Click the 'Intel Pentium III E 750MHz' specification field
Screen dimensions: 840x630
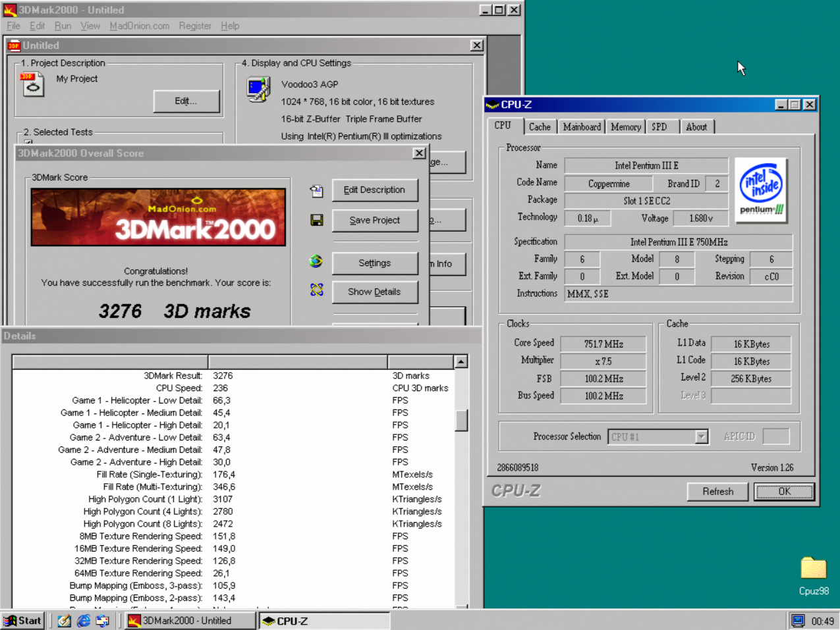click(679, 242)
